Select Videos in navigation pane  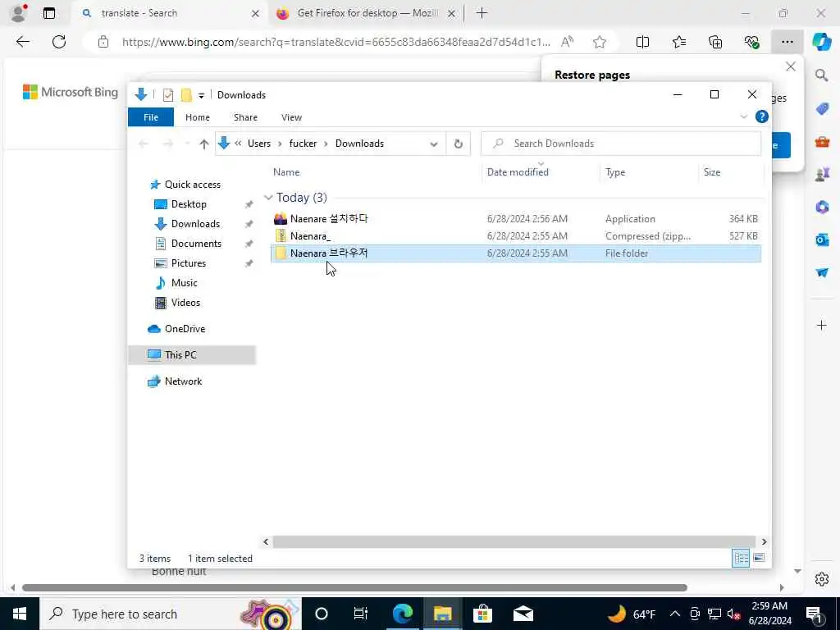click(185, 303)
